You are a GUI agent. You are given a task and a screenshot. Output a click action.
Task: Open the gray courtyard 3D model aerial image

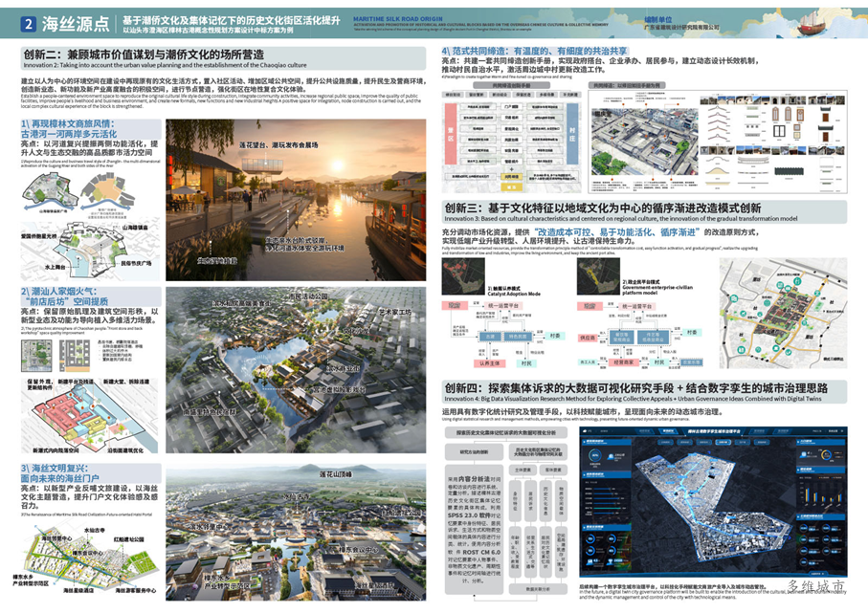644,141
